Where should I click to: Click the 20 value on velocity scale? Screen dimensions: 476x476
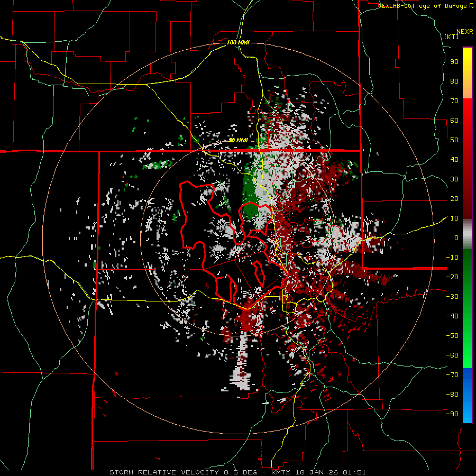pos(454,198)
